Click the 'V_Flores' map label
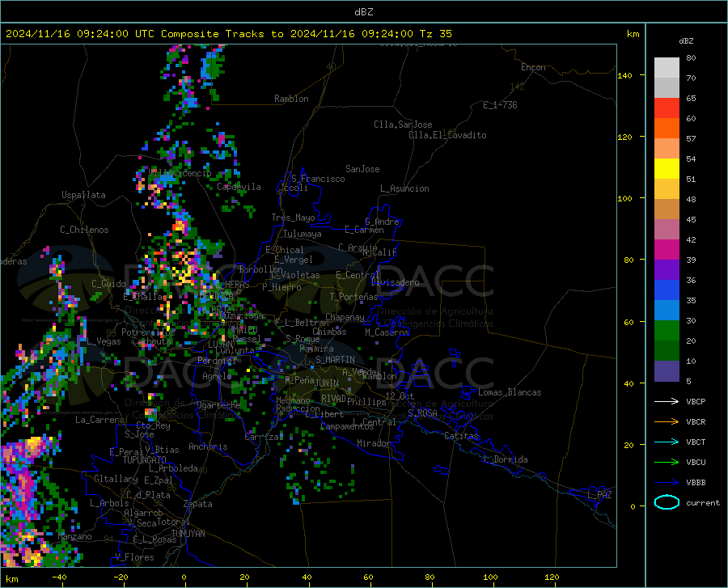This screenshot has width=728, height=588. 134,557
